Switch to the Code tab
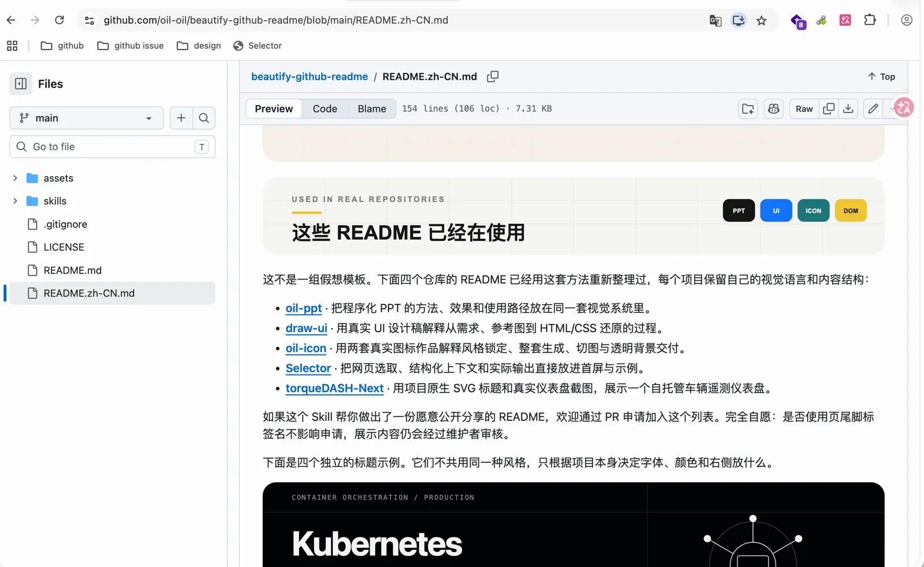 pyautogui.click(x=325, y=109)
